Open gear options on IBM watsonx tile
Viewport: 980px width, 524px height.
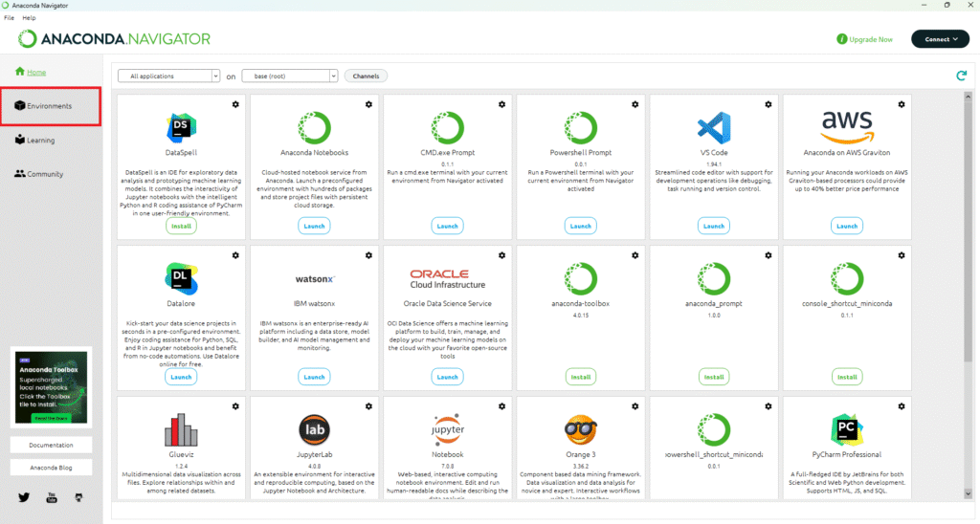368,255
